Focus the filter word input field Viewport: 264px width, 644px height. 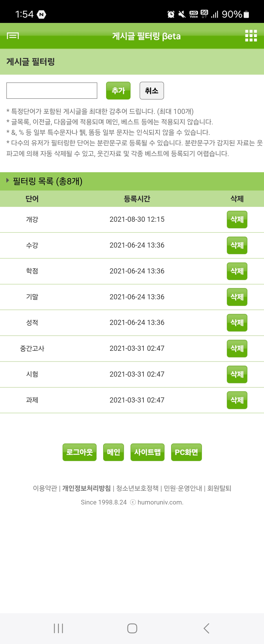tap(52, 91)
